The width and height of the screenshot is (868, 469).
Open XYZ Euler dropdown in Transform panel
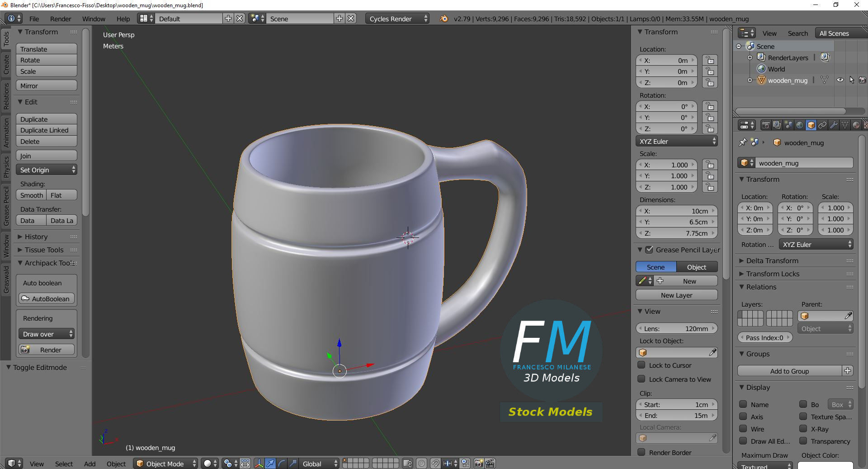coord(676,141)
